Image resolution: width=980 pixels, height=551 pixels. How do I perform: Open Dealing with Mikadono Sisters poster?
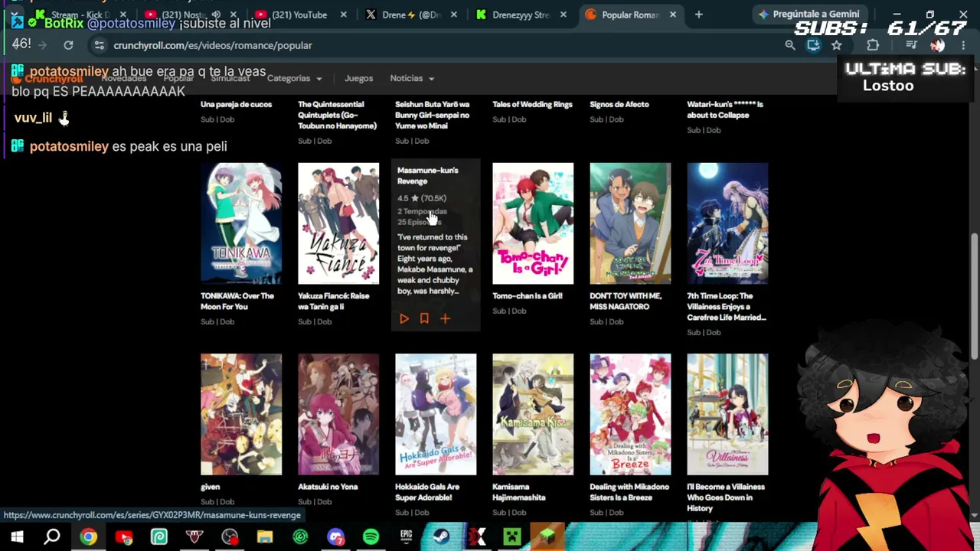click(x=630, y=414)
